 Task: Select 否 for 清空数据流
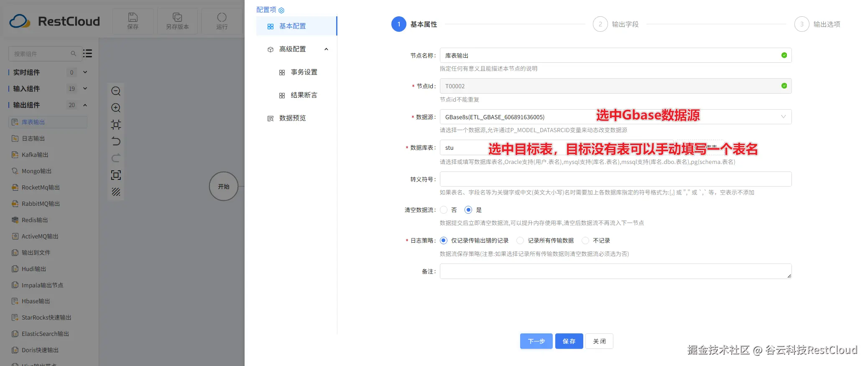(444, 210)
